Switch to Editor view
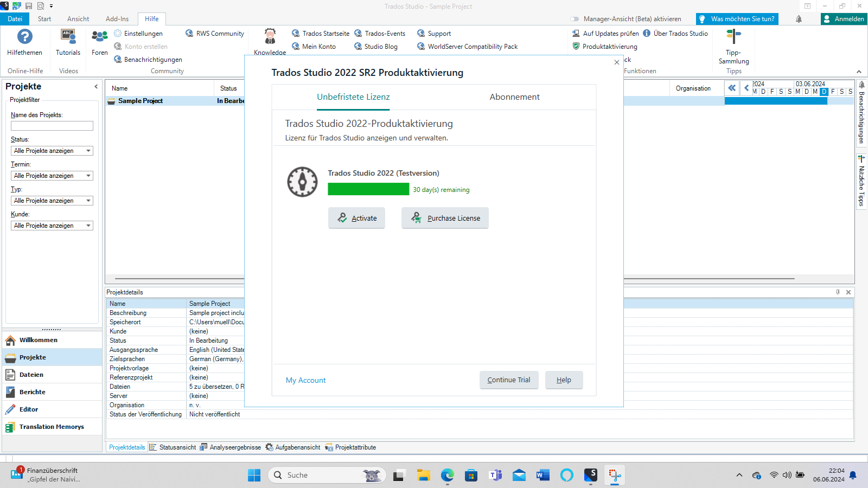868x488 pixels. coord(52,409)
